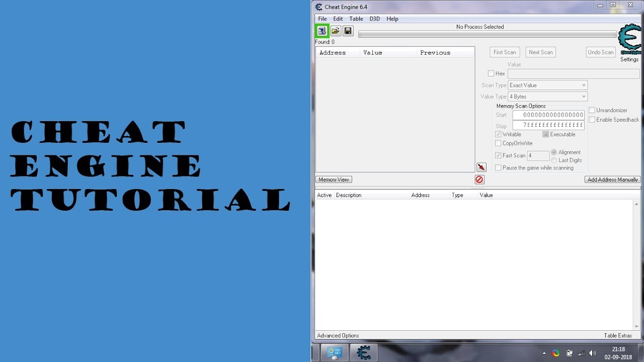Open the process list icon
Viewport: 644px width, 362px height.
point(322,31)
